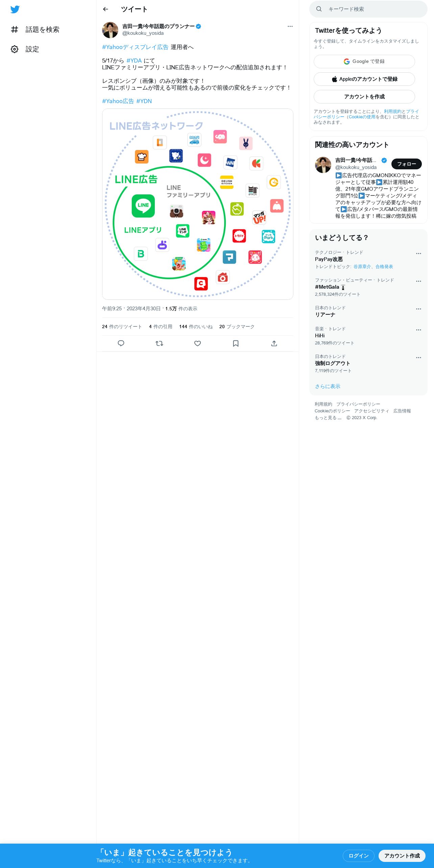Bookmark the tweet via bookmark icon
The image size is (434, 868).
point(236,343)
